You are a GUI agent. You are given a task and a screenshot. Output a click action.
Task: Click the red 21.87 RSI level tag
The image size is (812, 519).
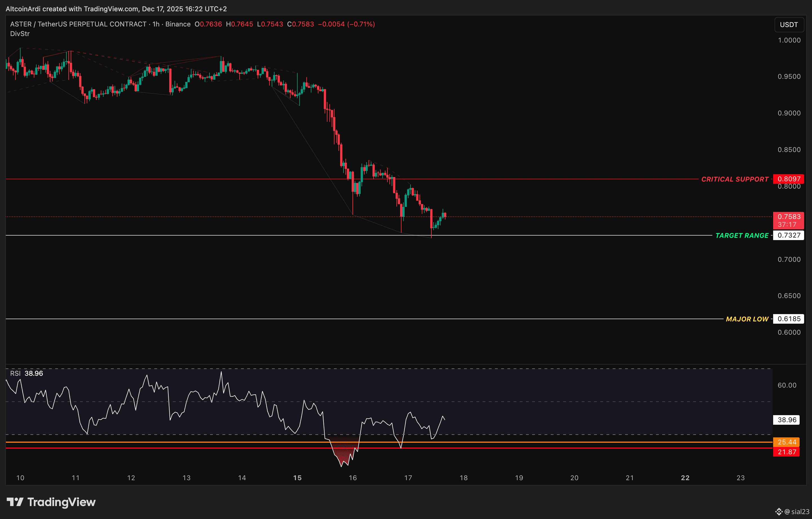786,452
